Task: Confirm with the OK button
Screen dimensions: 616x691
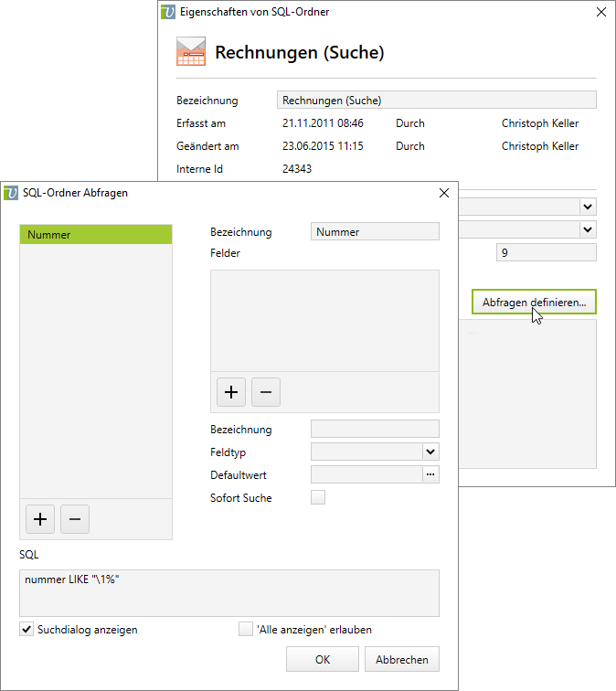Action: pos(323,659)
